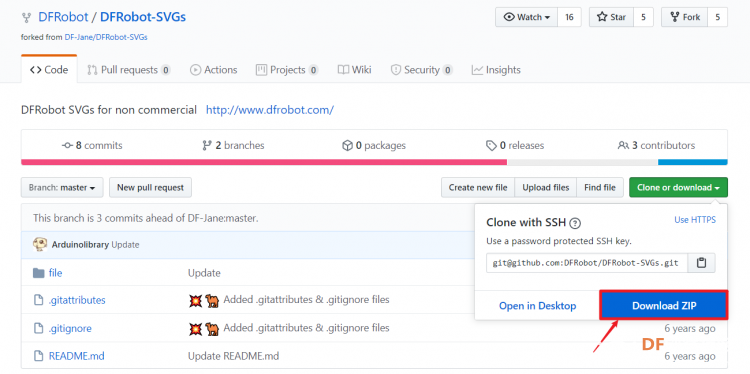
Task: Open README.md file
Action: tap(77, 356)
